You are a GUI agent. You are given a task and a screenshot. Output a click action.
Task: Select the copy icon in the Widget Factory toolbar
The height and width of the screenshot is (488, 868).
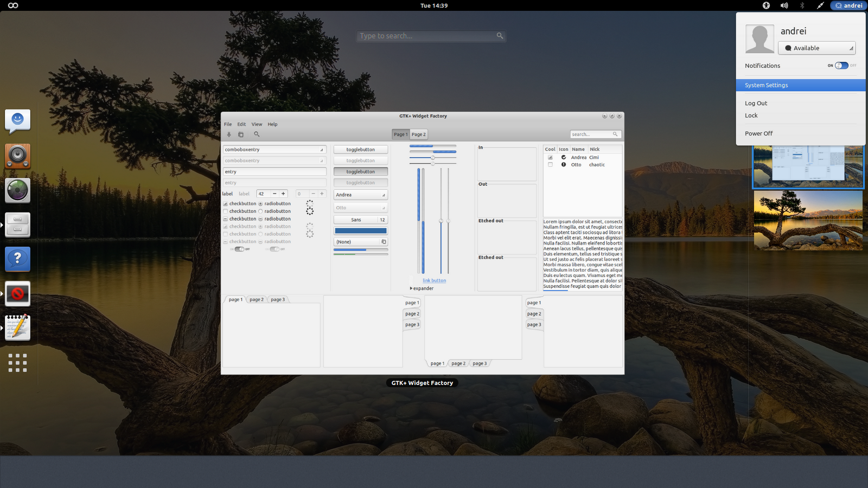click(241, 134)
